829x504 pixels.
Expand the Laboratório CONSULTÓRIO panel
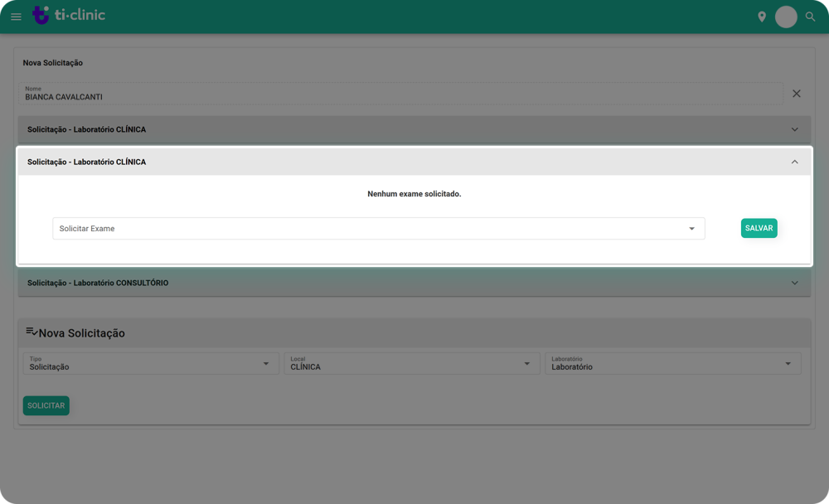point(414,283)
